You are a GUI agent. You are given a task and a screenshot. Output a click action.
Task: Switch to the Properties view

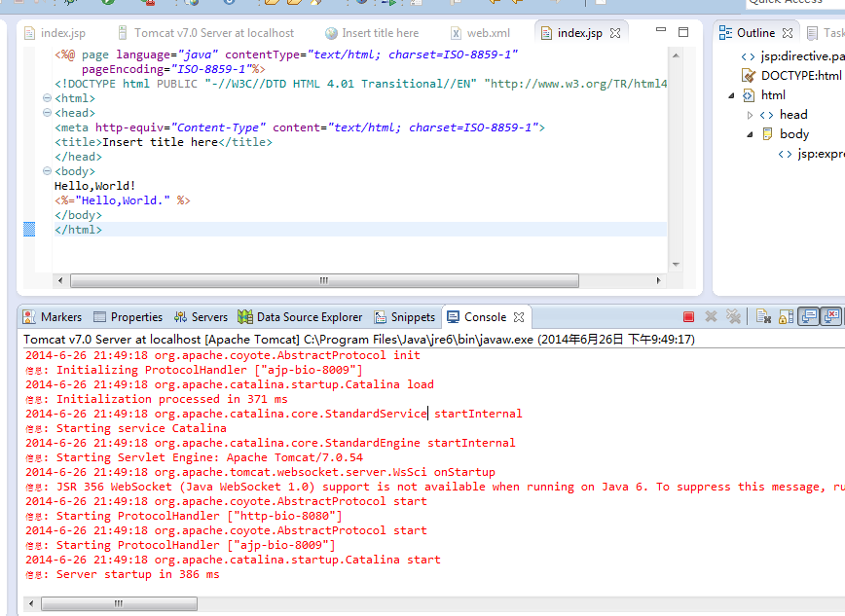coord(128,317)
